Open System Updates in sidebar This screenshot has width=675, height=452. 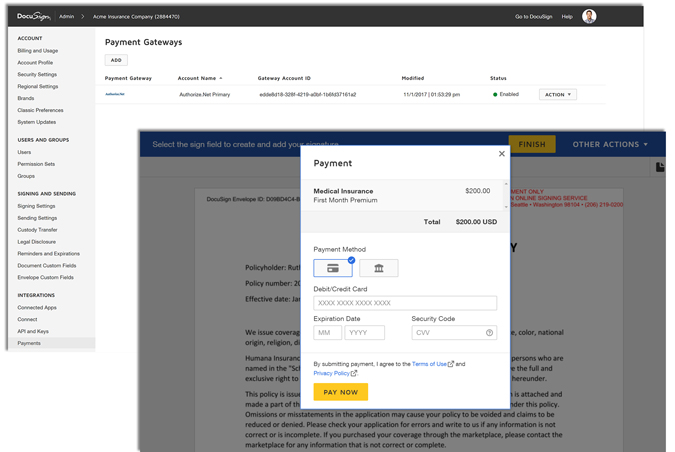click(37, 122)
